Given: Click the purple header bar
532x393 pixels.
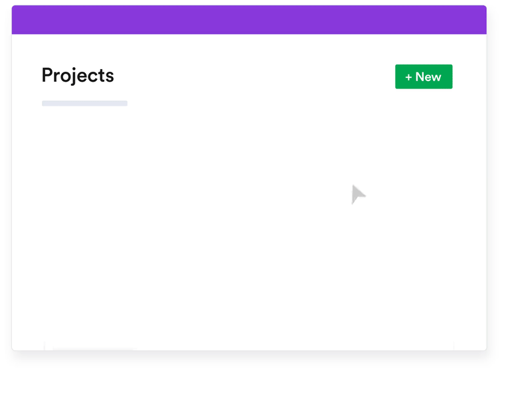Looking at the screenshot, I should tap(249, 20).
